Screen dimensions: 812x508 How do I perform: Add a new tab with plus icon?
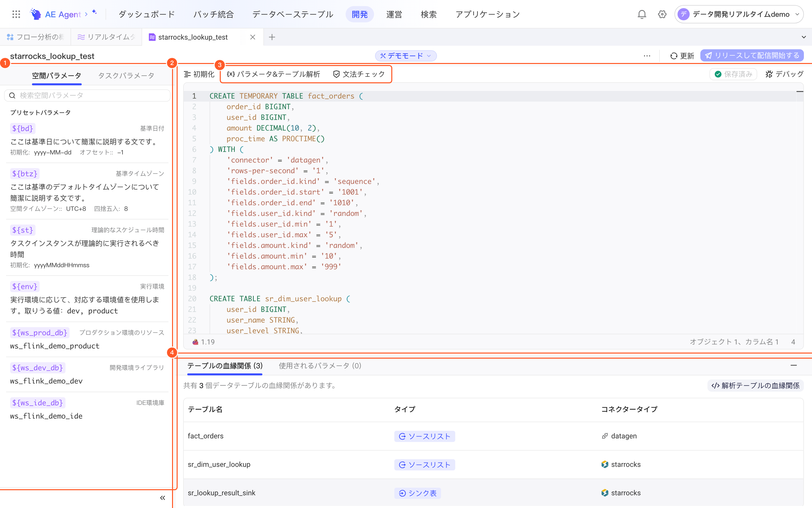[x=272, y=37]
